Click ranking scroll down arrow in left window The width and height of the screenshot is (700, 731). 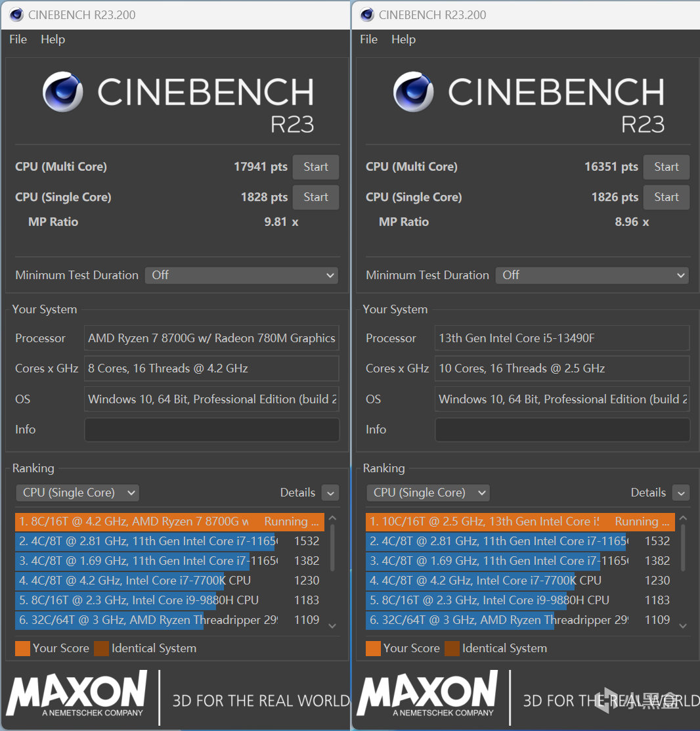332,626
